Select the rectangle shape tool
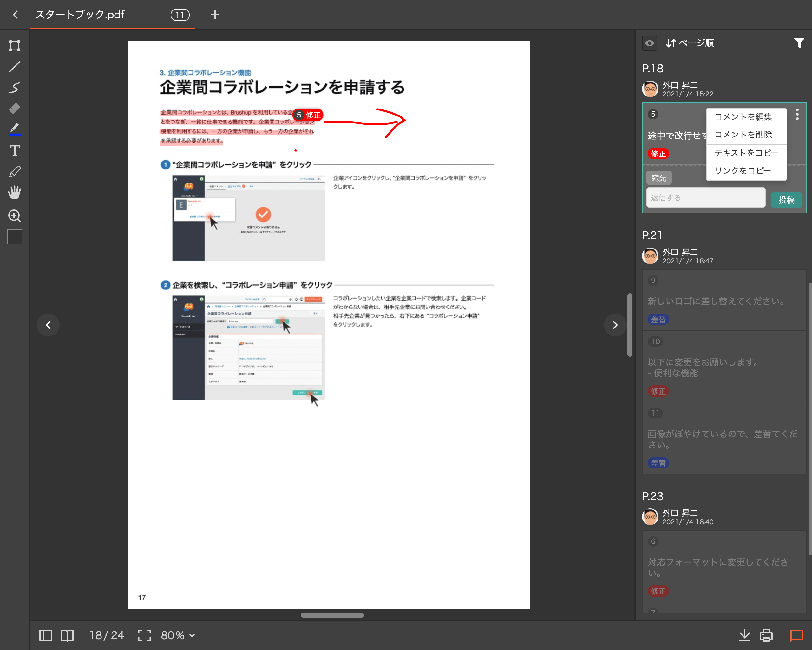The height and width of the screenshot is (650, 812). point(14,46)
